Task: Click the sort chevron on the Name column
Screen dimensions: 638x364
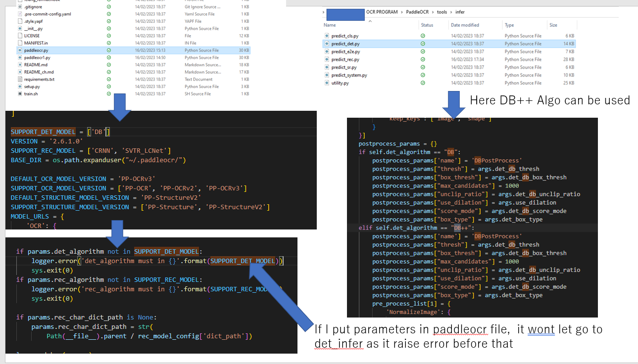Action: point(370,21)
